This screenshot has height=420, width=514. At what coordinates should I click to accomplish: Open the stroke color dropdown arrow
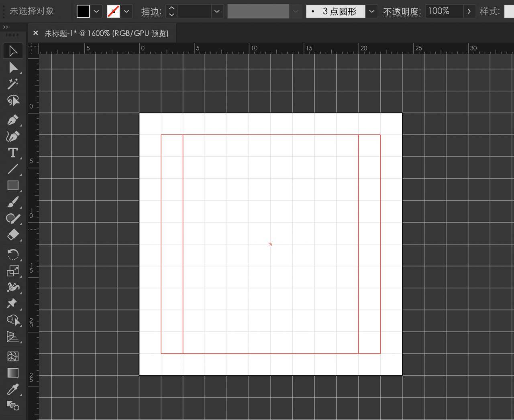click(x=126, y=11)
